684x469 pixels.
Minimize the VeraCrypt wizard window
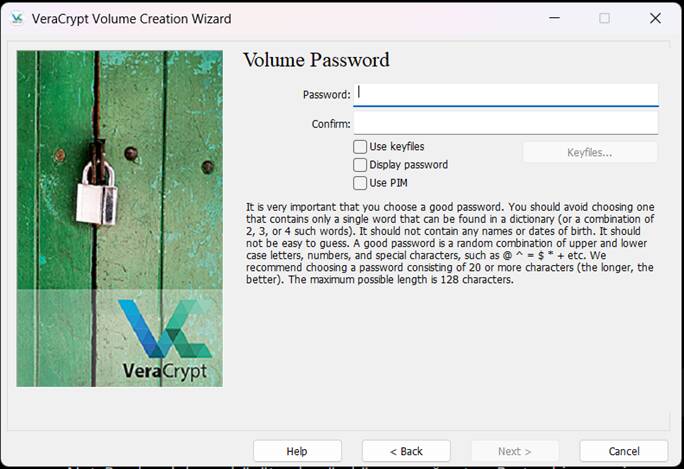(554, 18)
